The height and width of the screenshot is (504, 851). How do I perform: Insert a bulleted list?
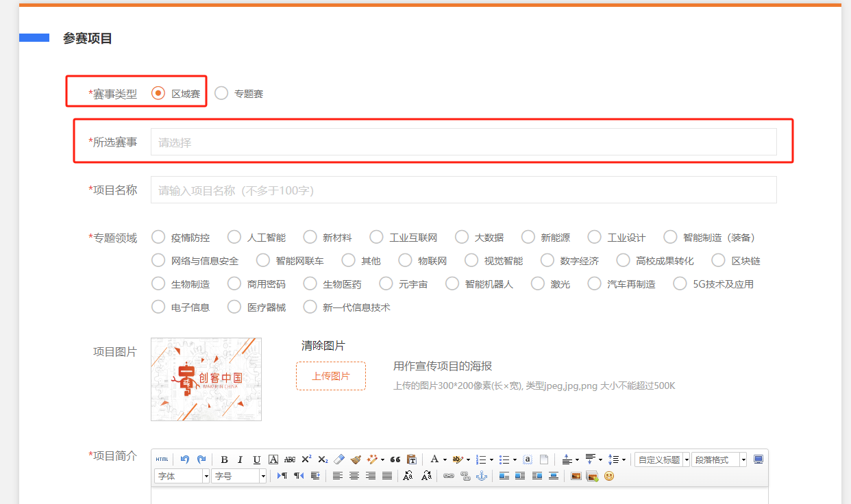(505, 459)
